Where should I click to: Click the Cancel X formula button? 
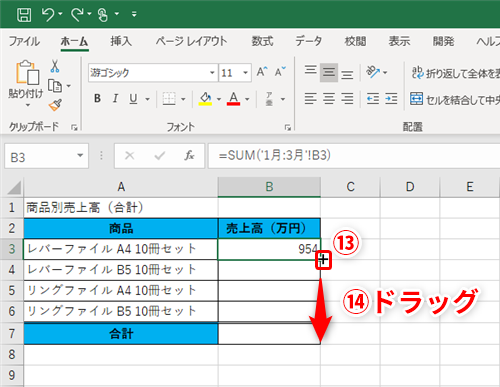click(129, 155)
